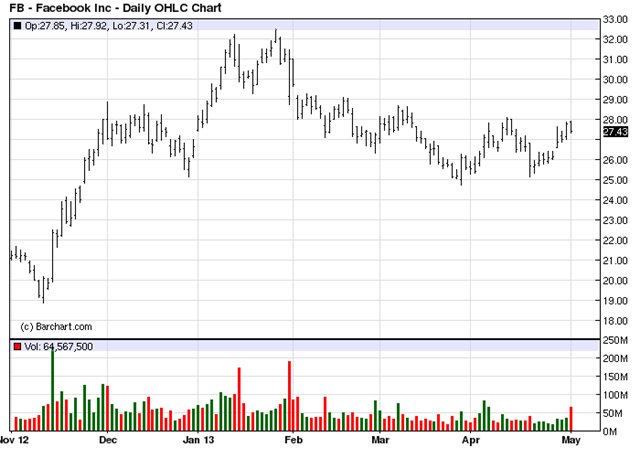Click the 'May' date axis label

(x=571, y=440)
